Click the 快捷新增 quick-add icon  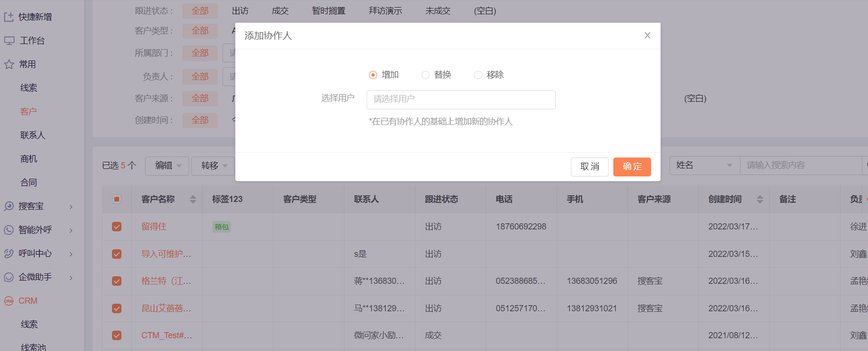[x=9, y=17]
